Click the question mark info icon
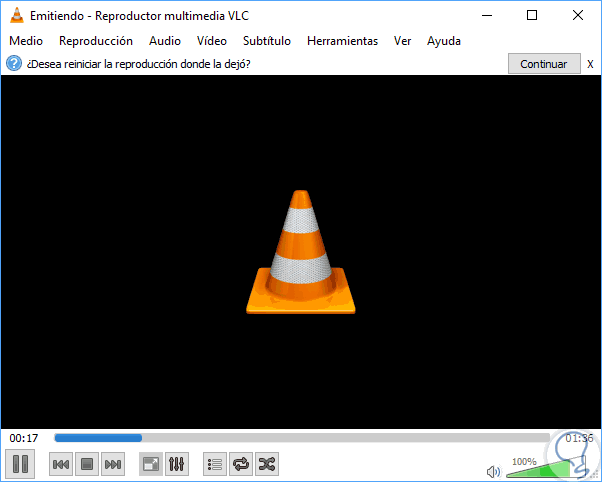The width and height of the screenshot is (602, 482). pyautogui.click(x=14, y=63)
